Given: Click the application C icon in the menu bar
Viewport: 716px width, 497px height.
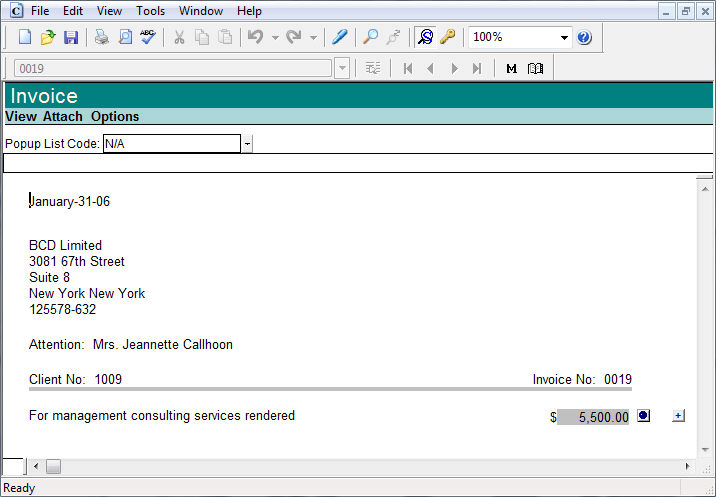Looking at the screenshot, I should tap(16, 11).
